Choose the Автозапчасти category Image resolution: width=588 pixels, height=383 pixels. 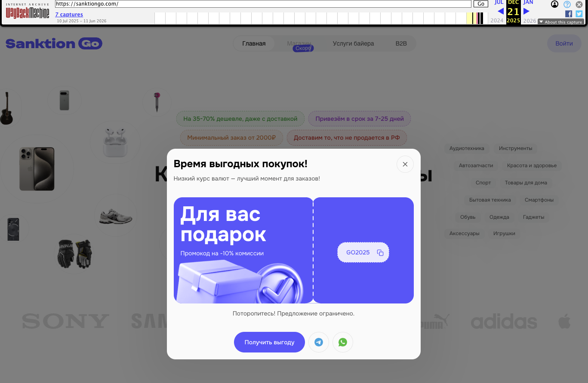point(476,165)
